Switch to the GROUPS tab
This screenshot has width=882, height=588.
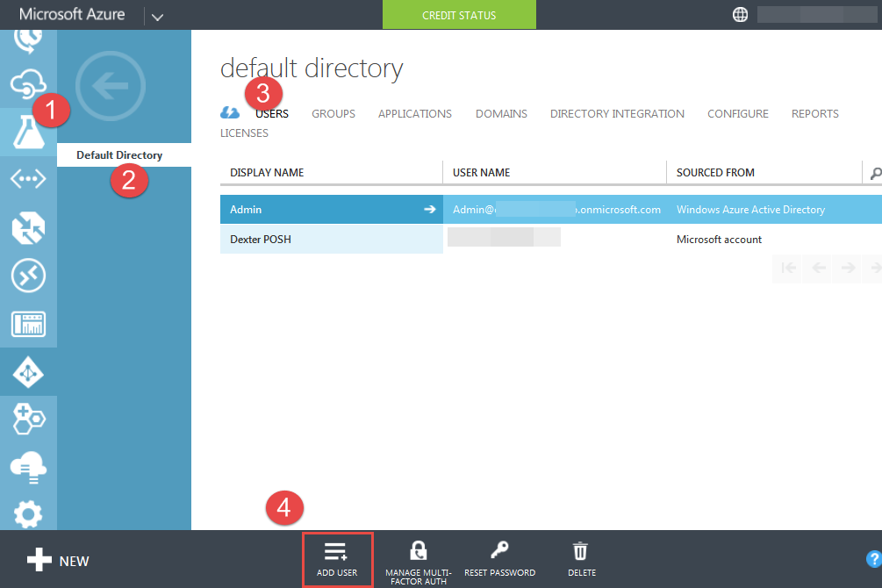click(333, 114)
